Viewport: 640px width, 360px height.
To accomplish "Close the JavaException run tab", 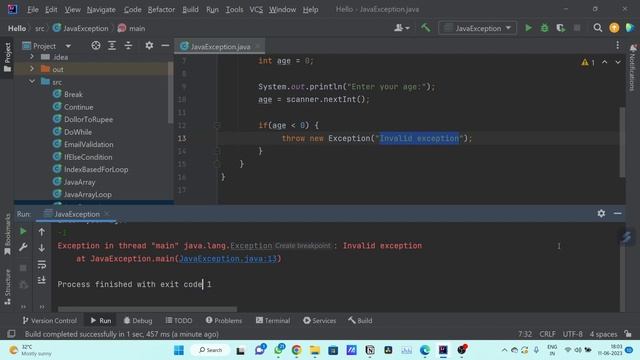I will 107,213.
